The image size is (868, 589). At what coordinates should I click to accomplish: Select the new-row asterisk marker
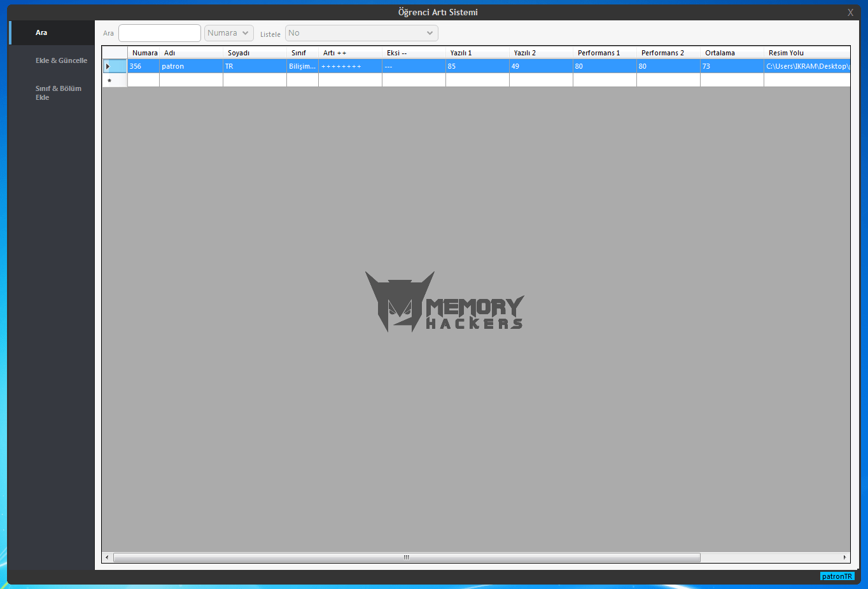115,80
